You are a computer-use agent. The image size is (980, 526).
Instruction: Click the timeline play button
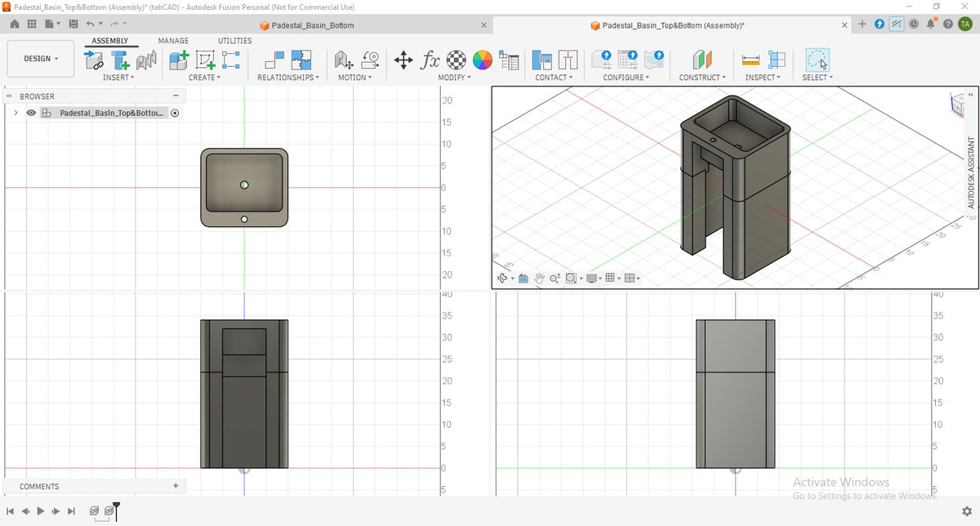[x=41, y=511]
